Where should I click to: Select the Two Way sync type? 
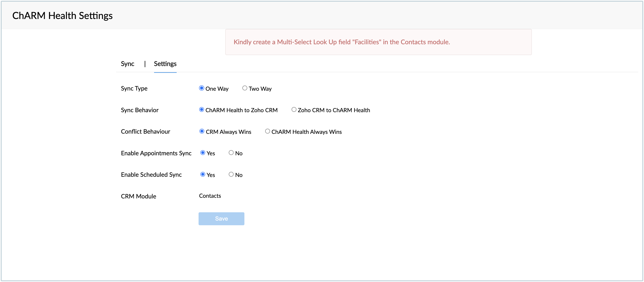click(x=245, y=88)
